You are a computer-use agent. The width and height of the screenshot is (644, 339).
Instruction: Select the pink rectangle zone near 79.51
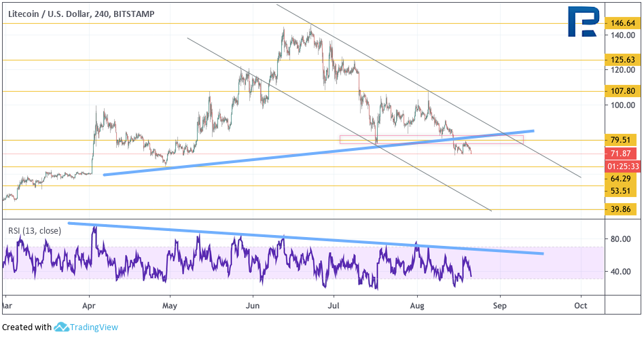click(431, 140)
